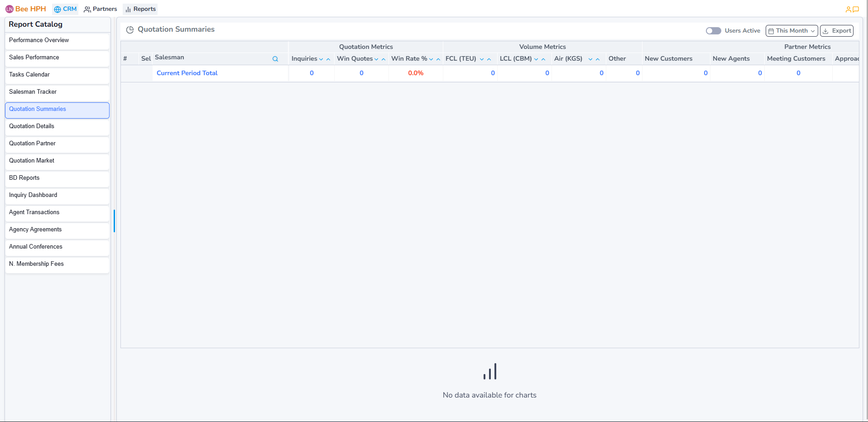This screenshot has height=422, width=868.
Task: Toggle the Users Active switch
Action: click(x=713, y=31)
